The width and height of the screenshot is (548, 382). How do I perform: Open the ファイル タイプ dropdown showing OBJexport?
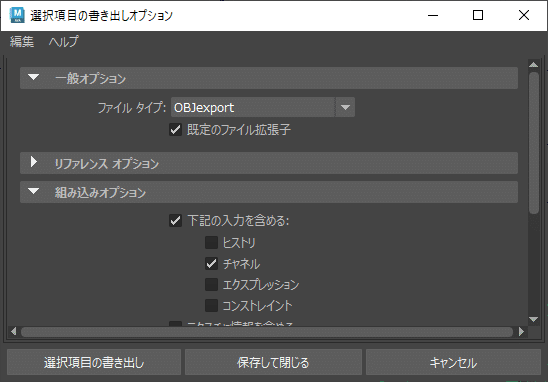point(263,107)
